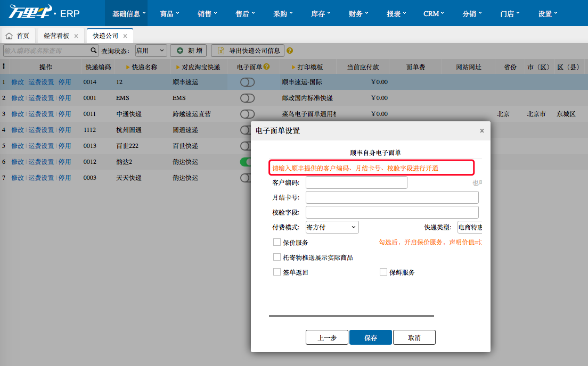Click the 上一步 button
Viewport: 588px width, 366px height.
coord(327,337)
